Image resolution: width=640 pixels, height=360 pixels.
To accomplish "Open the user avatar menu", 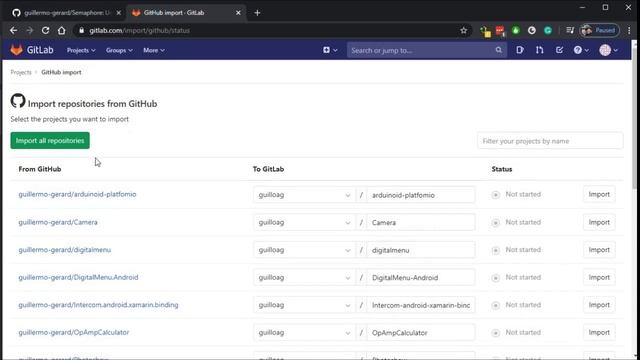I will click(x=608, y=50).
